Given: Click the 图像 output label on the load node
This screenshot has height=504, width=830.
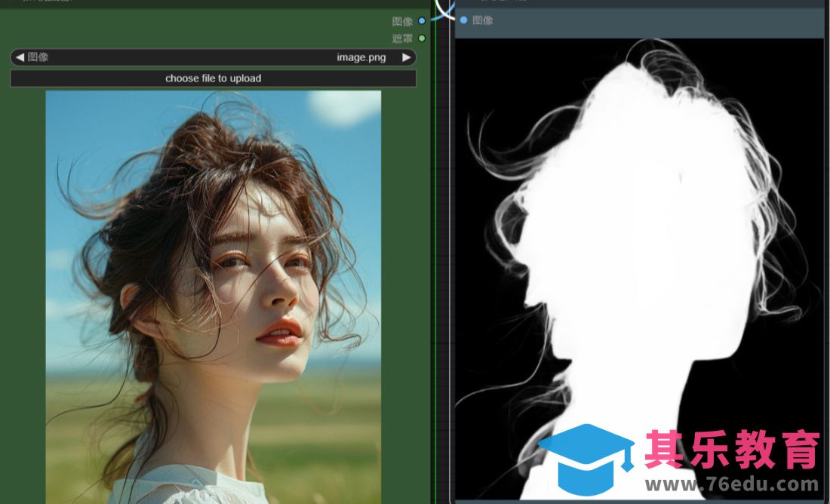Looking at the screenshot, I should click(402, 21).
